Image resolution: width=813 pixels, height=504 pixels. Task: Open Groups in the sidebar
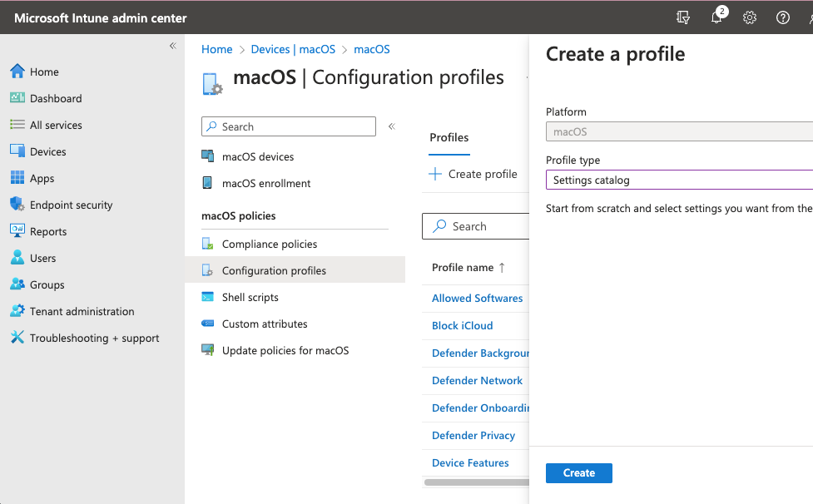(47, 285)
